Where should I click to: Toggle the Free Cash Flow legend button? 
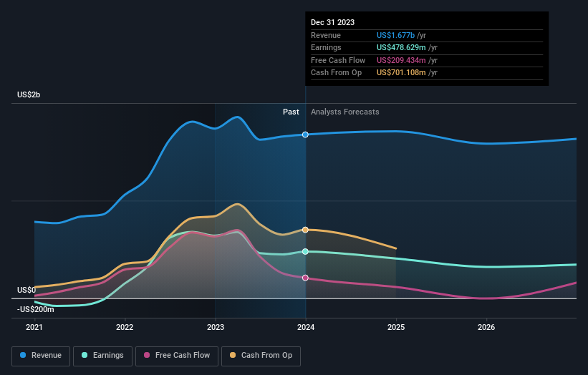coord(177,356)
